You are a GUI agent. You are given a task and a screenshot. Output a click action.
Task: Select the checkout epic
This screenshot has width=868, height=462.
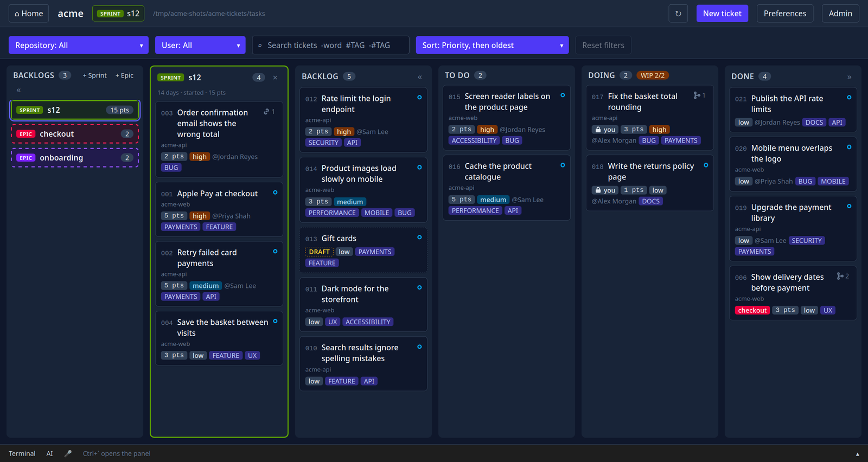[x=75, y=134]
